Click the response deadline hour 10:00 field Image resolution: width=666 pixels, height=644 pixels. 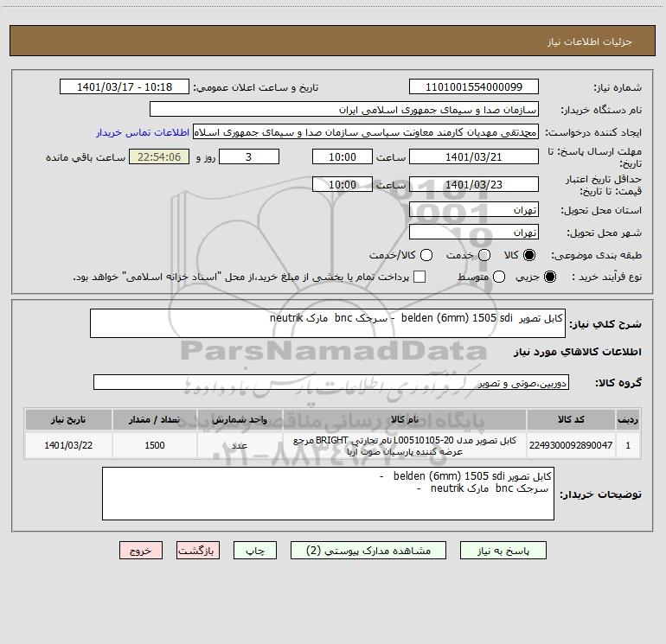tap(343, 156)
